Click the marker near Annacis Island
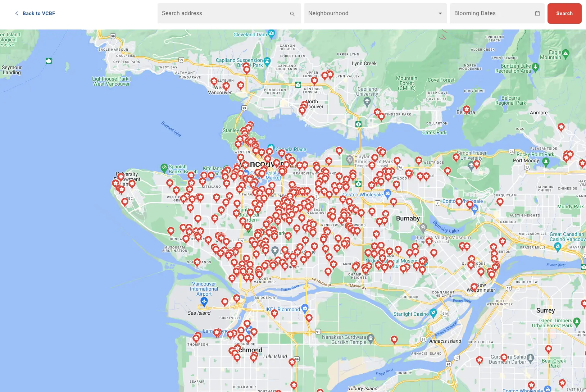The image size is (586, 392). point(395,338)
